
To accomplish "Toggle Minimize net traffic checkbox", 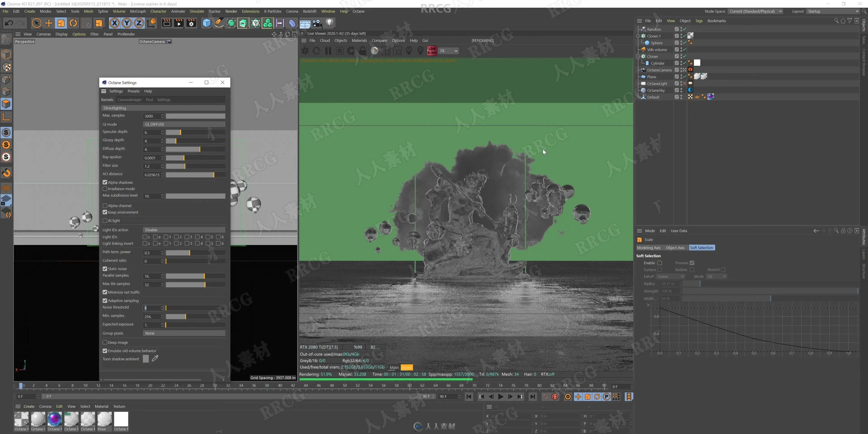I will [x=105, y=292].
